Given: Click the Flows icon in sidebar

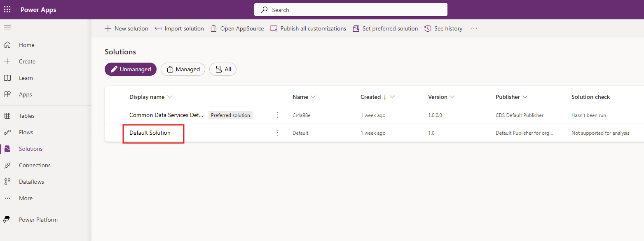Looking at the screenshot, I should (7, 132).
